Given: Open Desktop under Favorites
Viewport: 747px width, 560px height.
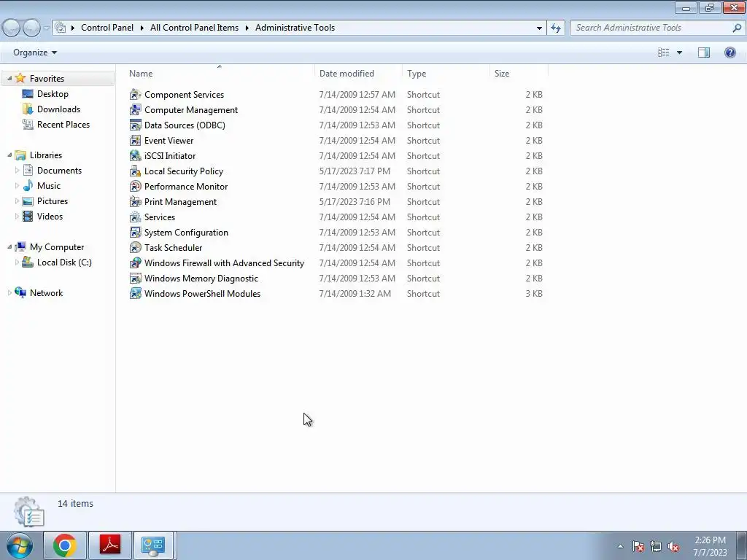Looking at the screenshot, I should 53,94.
